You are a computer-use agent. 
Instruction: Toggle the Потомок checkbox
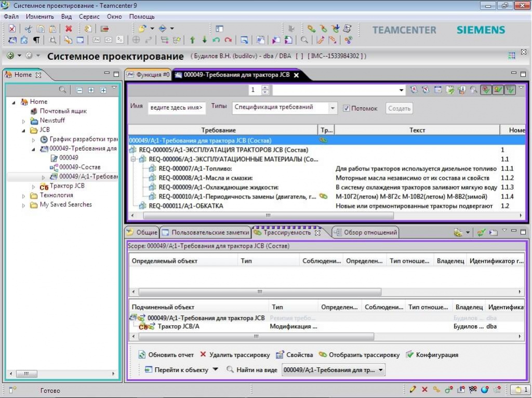[346, 108]
